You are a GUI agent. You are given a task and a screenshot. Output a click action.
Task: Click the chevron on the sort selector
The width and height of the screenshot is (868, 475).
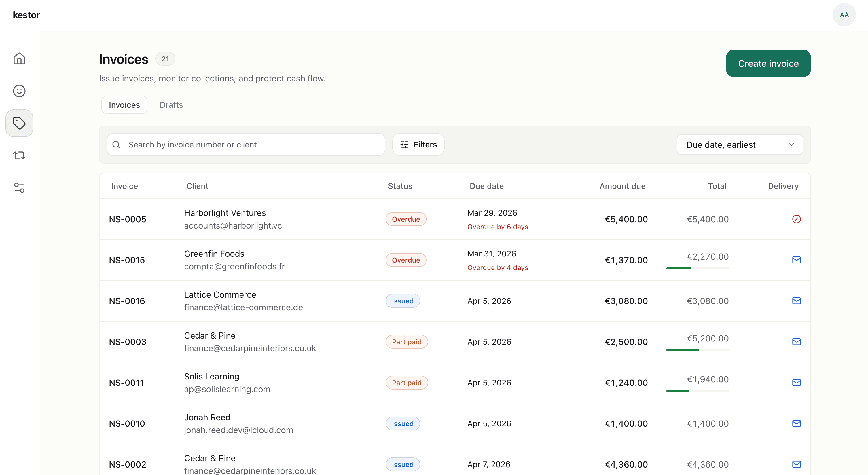click(792, 145)
